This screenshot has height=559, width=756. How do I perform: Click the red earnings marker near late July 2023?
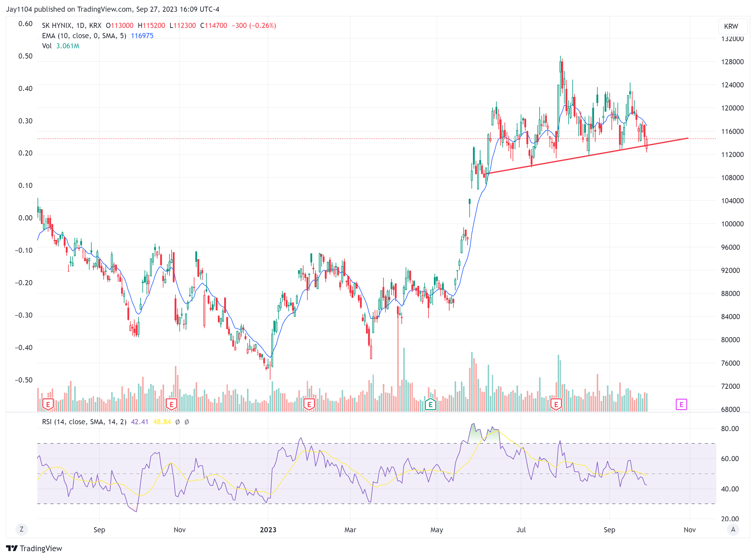pos(556,404)
